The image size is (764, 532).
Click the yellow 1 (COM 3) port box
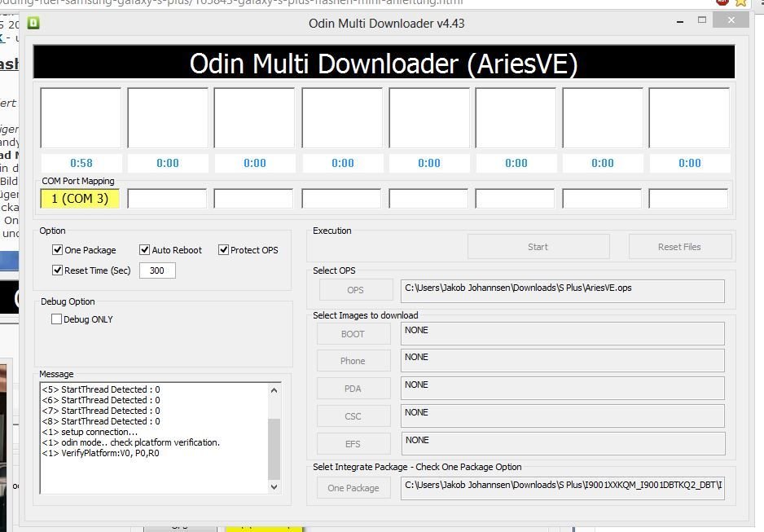80,199
